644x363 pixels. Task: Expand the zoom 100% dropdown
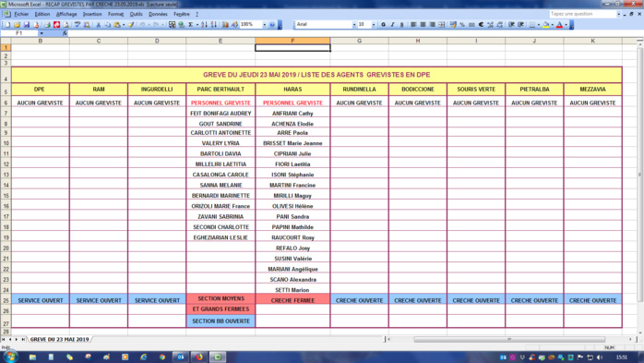(x=265, y=25)
